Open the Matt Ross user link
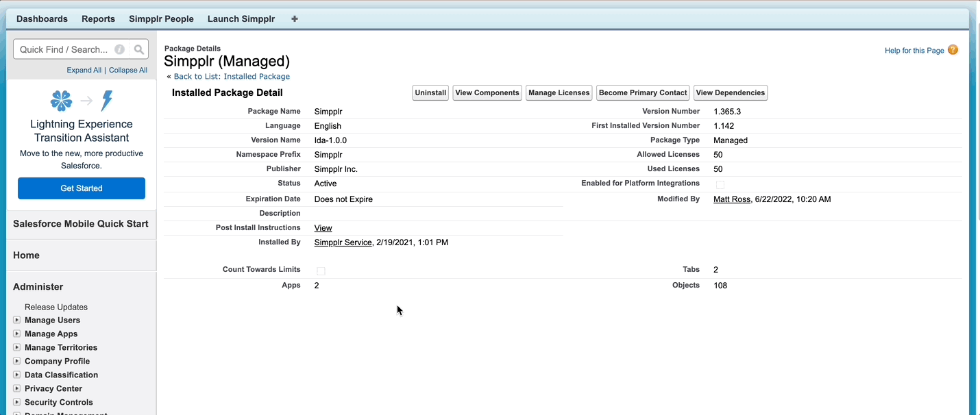980x415 pixels. pos(732,199)
